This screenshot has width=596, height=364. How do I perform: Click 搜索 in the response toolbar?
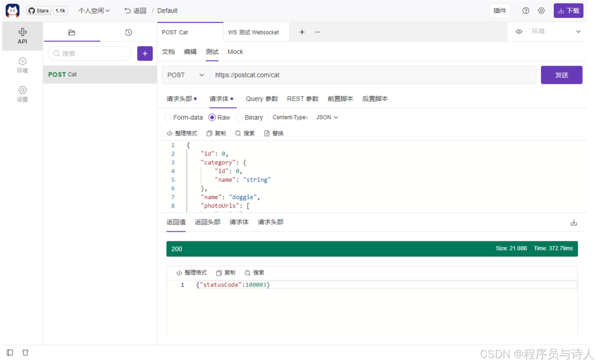(254, 273)
